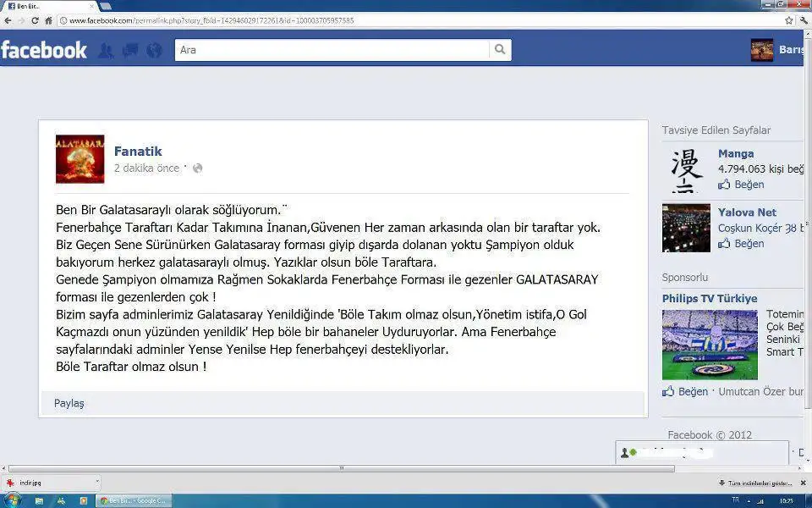The image size is (812, 508).
Task: Show hidden system tray icons
Action: [x=748, y=501]
